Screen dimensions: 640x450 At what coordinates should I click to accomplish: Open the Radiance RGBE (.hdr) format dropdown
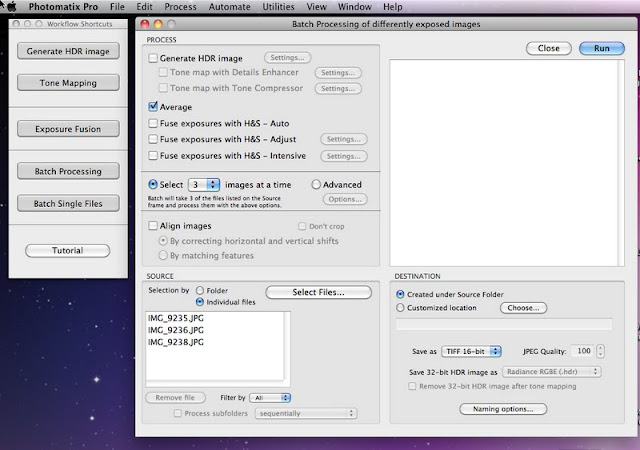pyautogui.click(x=551, y=372)
